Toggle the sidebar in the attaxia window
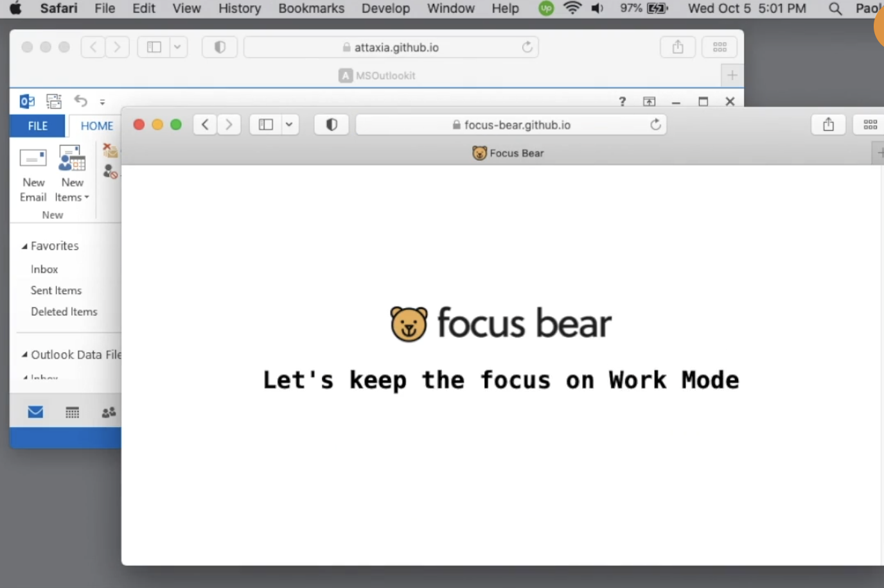This screenshot has height=588, width=884. (154, 46)
